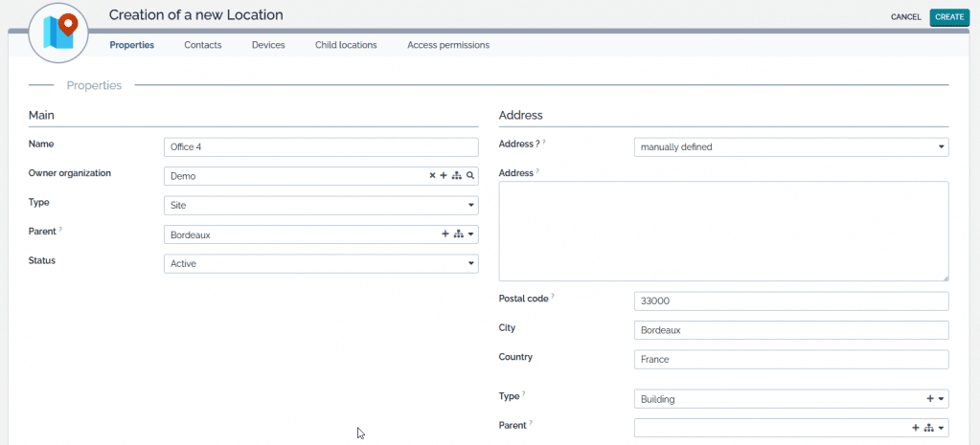This screenshot has height=445, width=980.
Task: Expand the Parent dropdown arrow beside Bordeaux
Action: pos(470,234)
